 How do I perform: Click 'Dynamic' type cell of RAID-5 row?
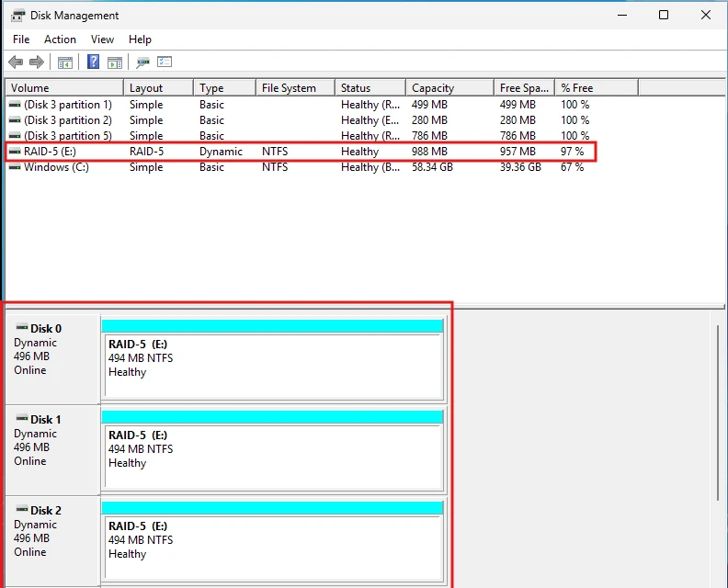pos(221,152)
